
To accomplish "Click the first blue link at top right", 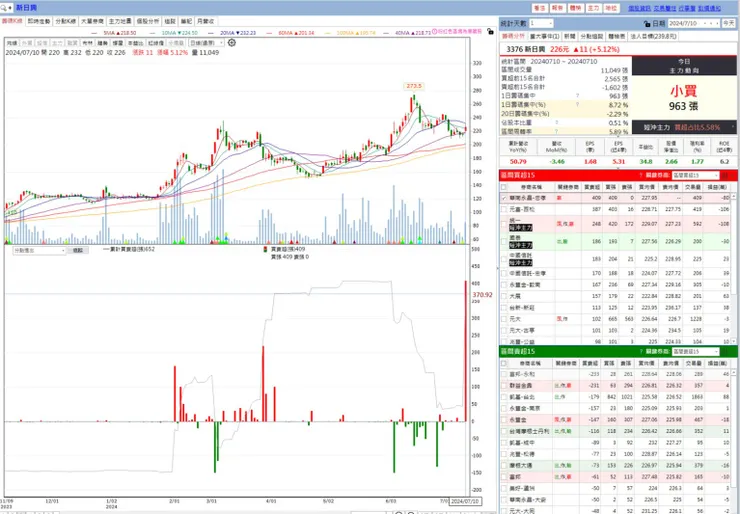I will pyautogui.click(x=639, y=8).
